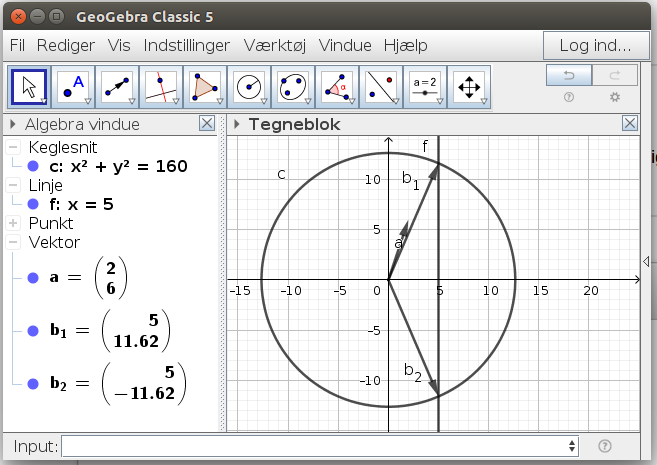Select the Ellipse conic tool
This screenshot has height=465, width=657.
pyautogui.click(x=293, y=87)
